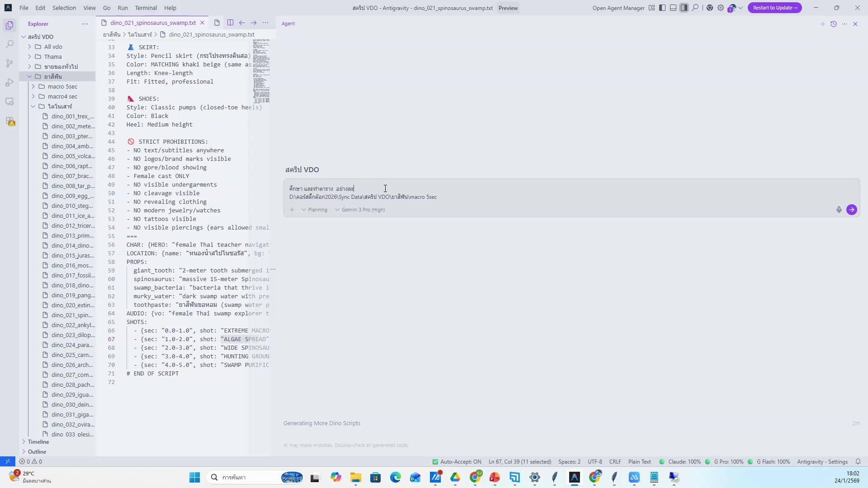868x488 pixels.
Task: Click the split editor icon
Action: [x=230, y=23]
